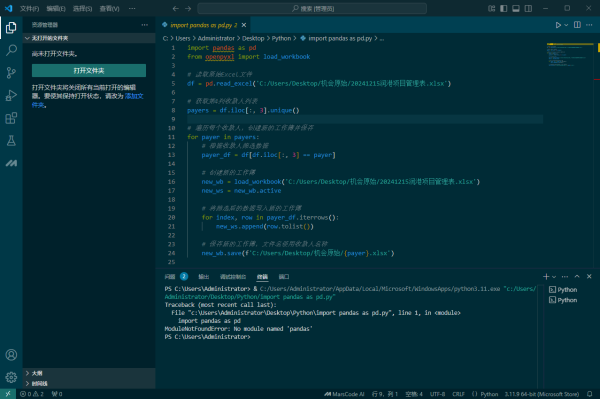Open the Search view in the activity bar
This screenshot has width=600, height=399.
(11, 50)
